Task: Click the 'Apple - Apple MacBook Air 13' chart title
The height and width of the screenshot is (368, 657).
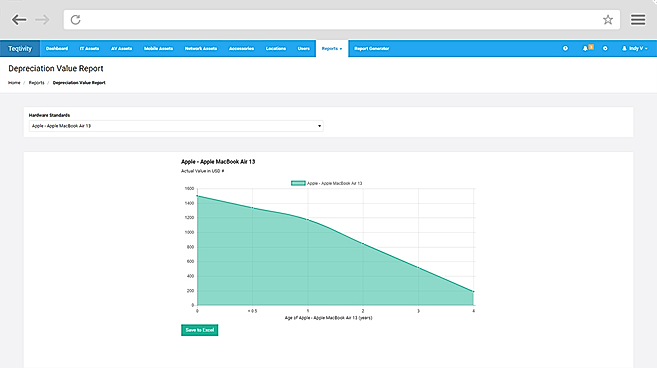Action: coord(218,162)
